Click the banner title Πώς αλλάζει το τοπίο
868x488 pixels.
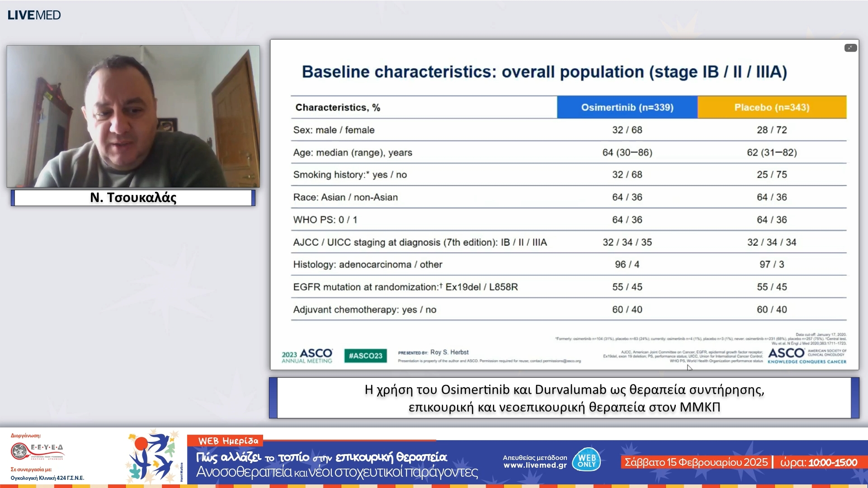point(321,457)
